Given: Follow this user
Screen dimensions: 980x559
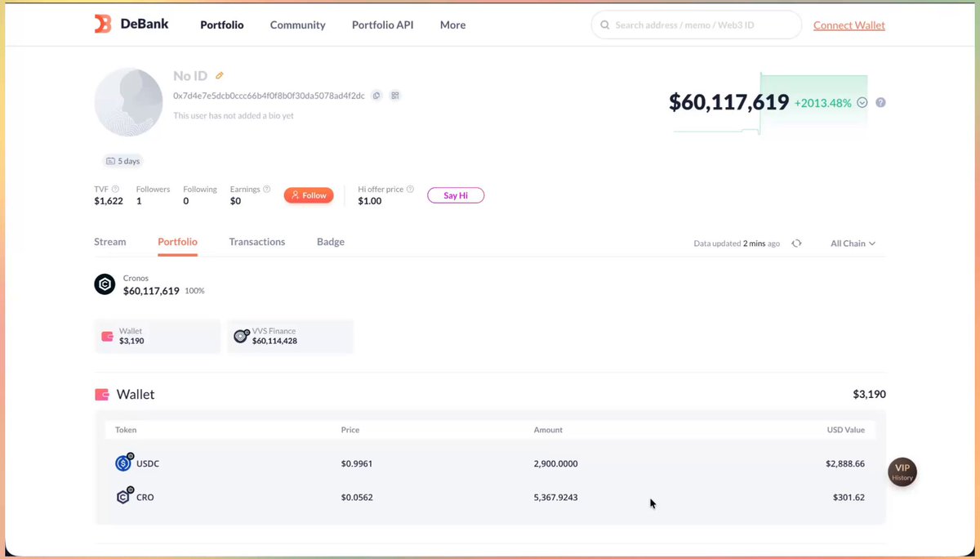Looking at the screenshot, I should [309, 195].
